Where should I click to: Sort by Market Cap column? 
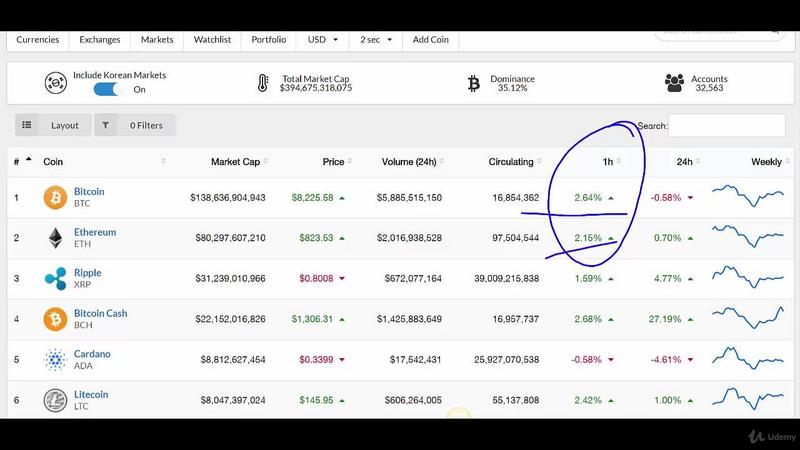(x=239, y=161)
